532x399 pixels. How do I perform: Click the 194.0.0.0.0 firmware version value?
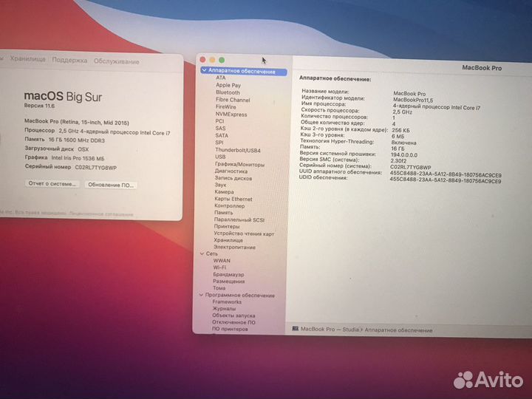[x=404, y=154]
